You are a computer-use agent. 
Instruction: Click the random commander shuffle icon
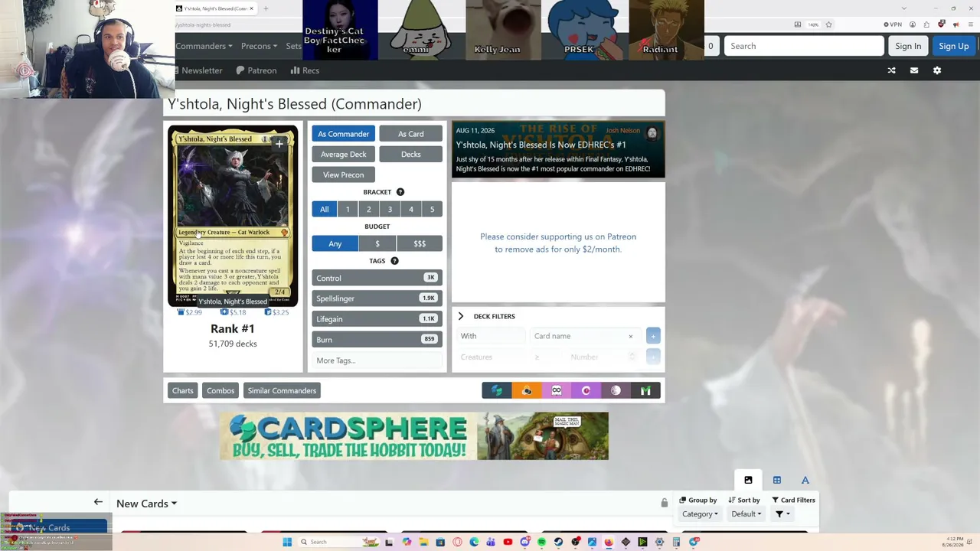[x=891, y=70]
